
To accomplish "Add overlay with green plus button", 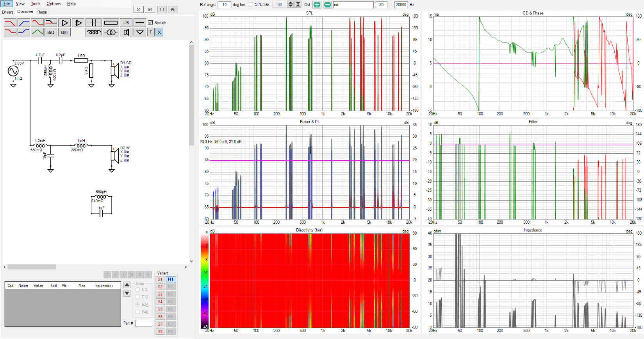I will pyautogui.click(x=317, y=5).
